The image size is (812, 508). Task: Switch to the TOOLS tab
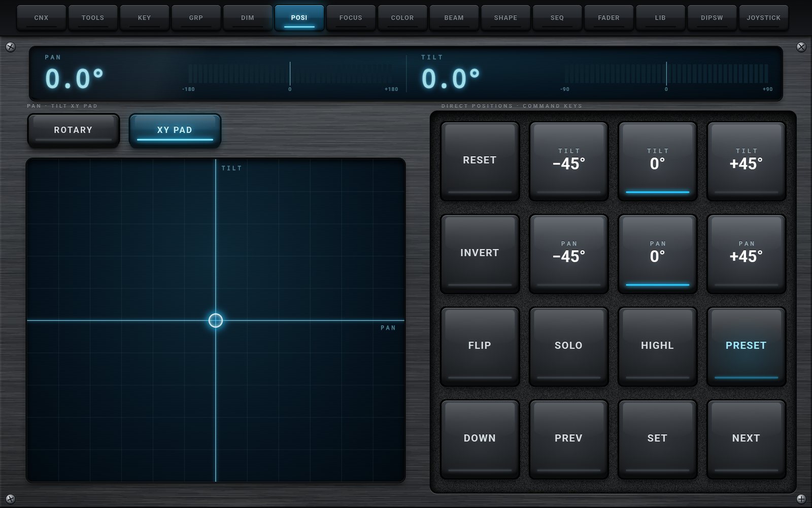pos(93,18)
